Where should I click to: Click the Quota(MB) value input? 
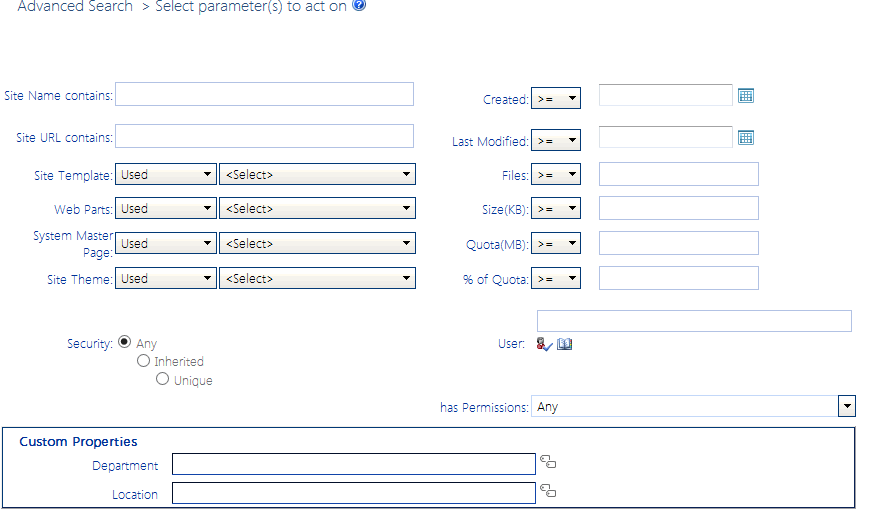(x=678, y=243)
